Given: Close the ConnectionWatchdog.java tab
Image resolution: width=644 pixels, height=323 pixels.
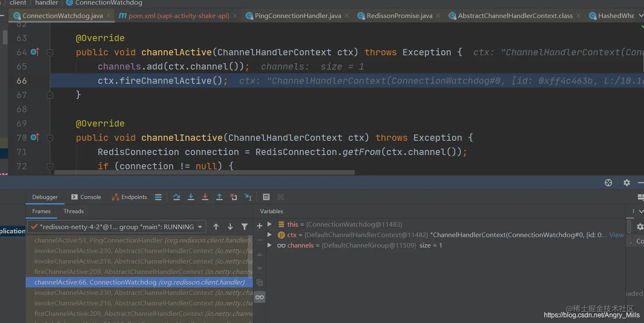Looking at the screenshot, I should [x=109, y=15].
